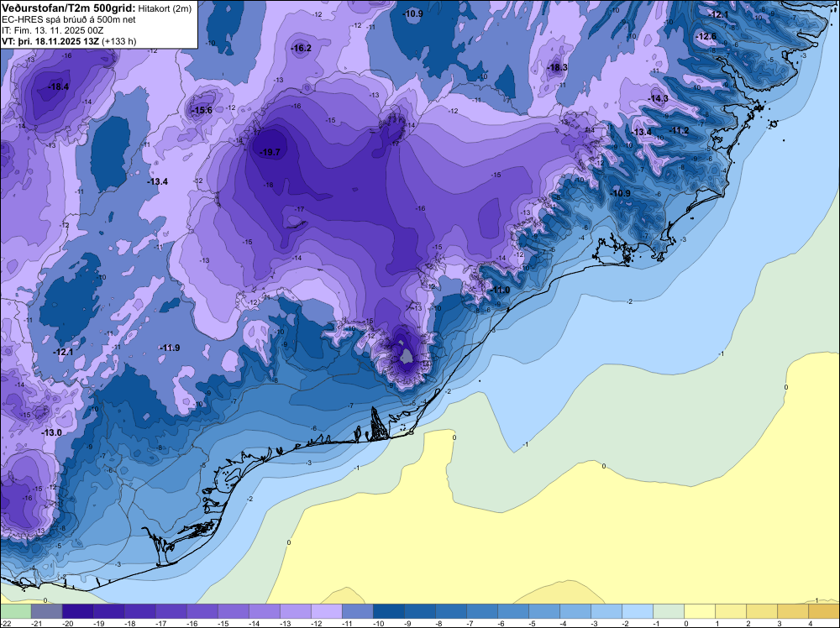Select the legend swatch labeled 2
840x628 pixels.
(x=762, y=611)
